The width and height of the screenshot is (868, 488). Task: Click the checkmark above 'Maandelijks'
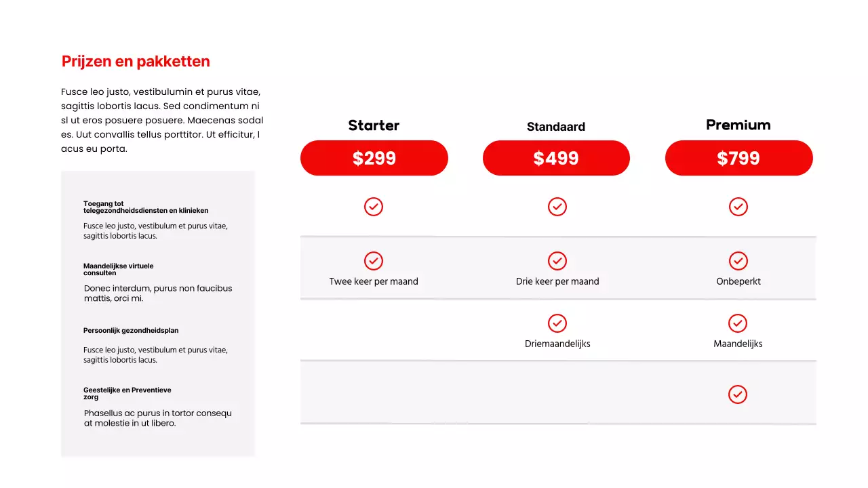(x=738, y=323)
